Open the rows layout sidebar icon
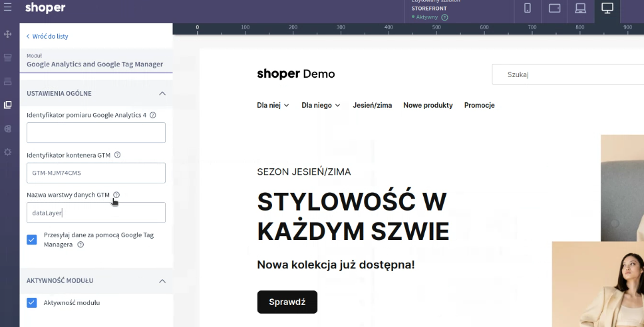644x327 pixels. pos(7,81)
